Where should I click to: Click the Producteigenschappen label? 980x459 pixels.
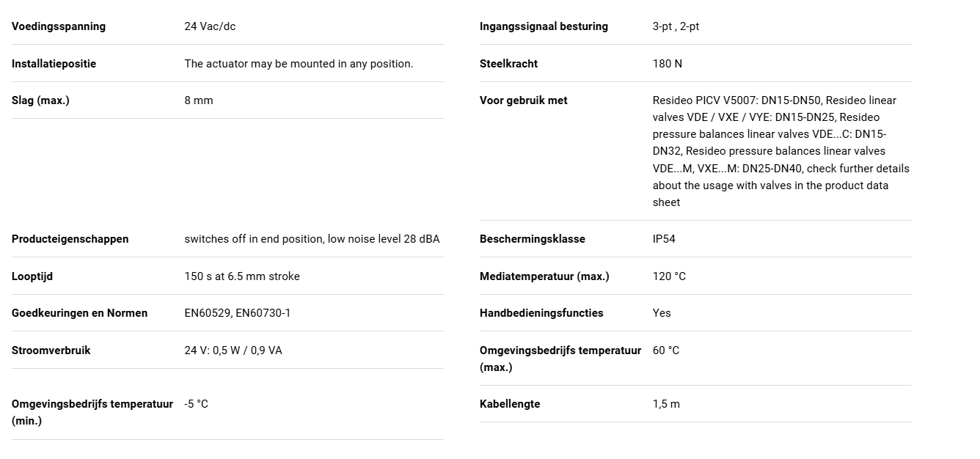[x=70, y=239]
